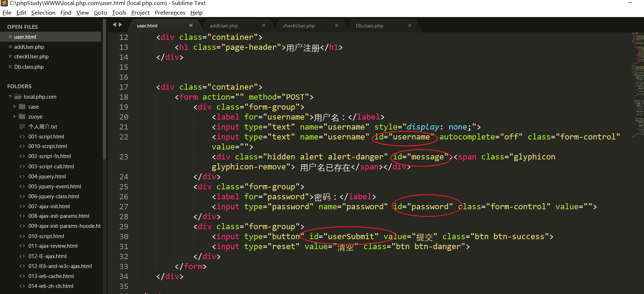Expand the zuoye folder

click(x=15, y=116)
